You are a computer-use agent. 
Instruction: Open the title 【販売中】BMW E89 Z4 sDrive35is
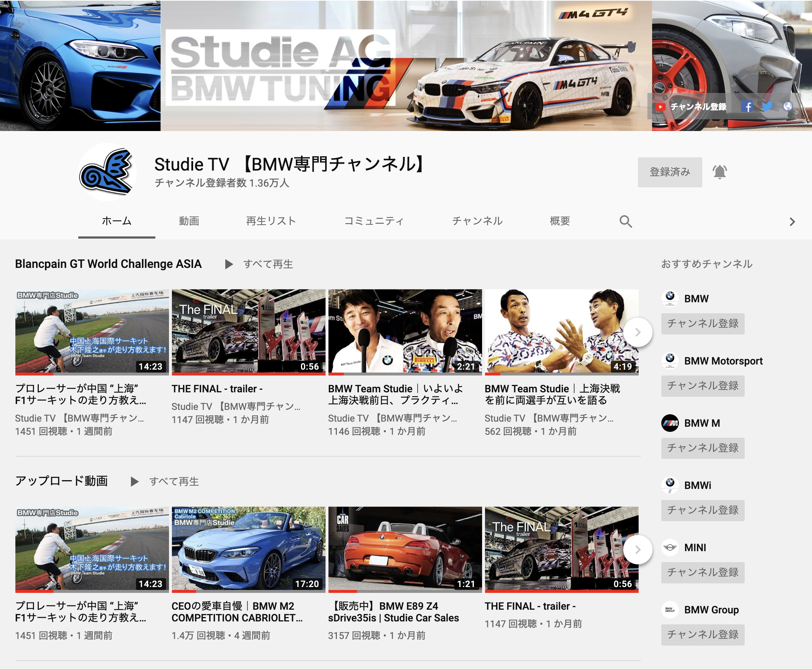tap(394, 612)
